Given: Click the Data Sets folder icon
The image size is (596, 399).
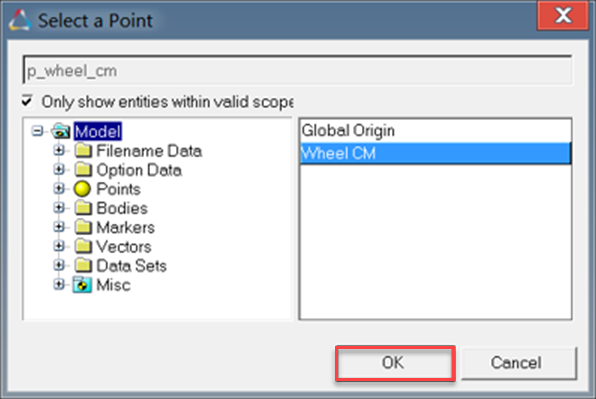Looking at the screenshot, I should tap(83, 265).
